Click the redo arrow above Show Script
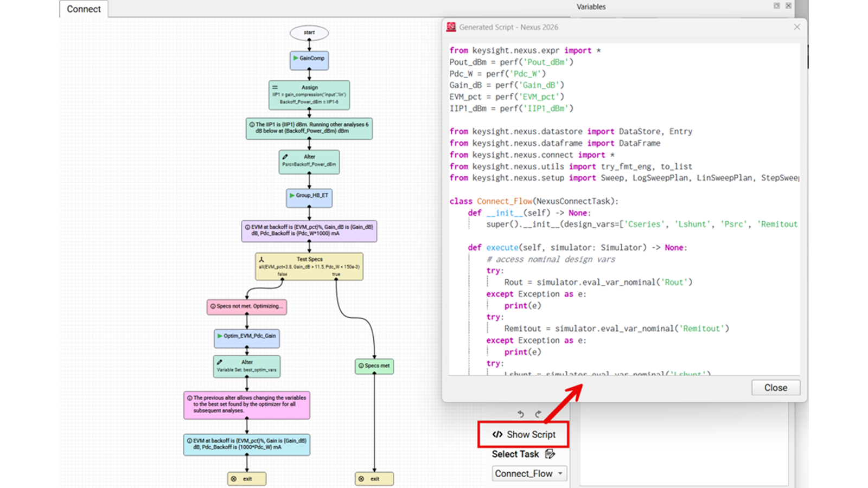The height and width of the screenshot is (488, 868). pos(538,414)
